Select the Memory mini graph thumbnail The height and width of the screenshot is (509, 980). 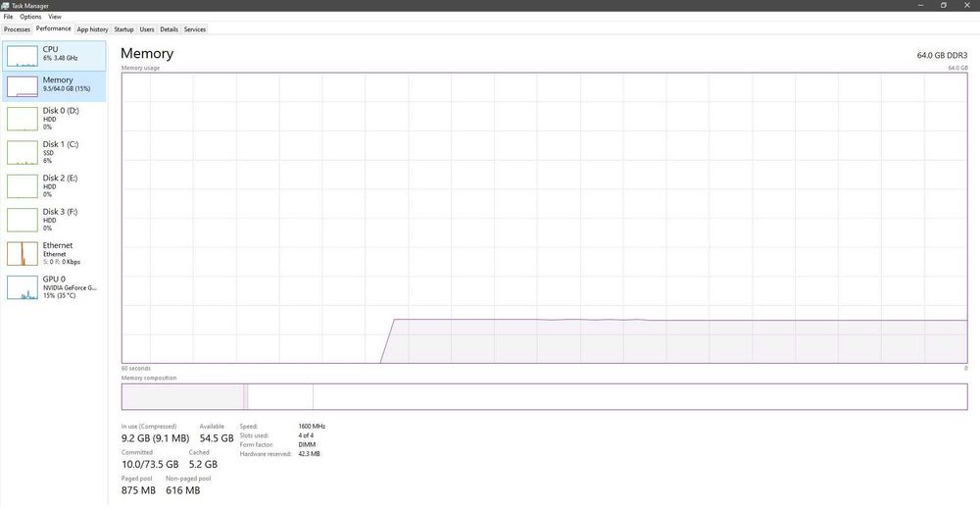tap(22, 87)
